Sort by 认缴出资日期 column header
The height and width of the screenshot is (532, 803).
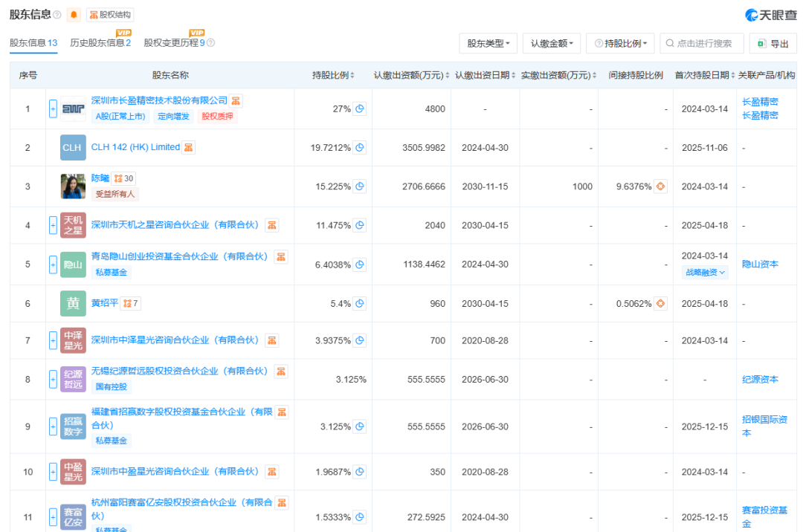pyautogui.click(x=485, y=75)
